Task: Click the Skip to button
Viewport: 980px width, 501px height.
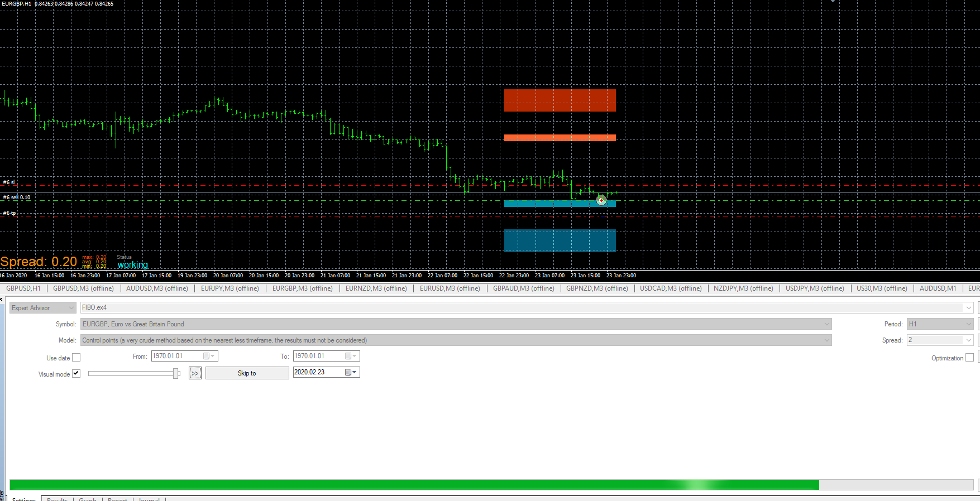Action: point(247,373)
